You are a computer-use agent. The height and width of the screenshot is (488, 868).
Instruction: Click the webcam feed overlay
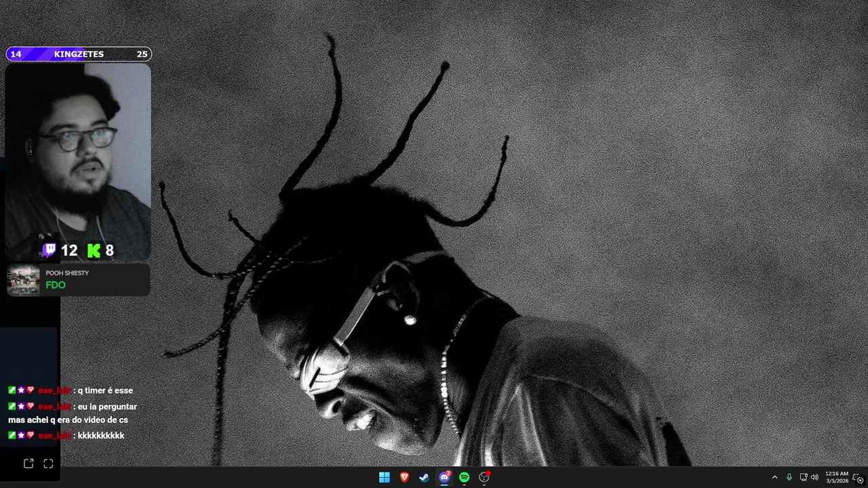(78, 163)
